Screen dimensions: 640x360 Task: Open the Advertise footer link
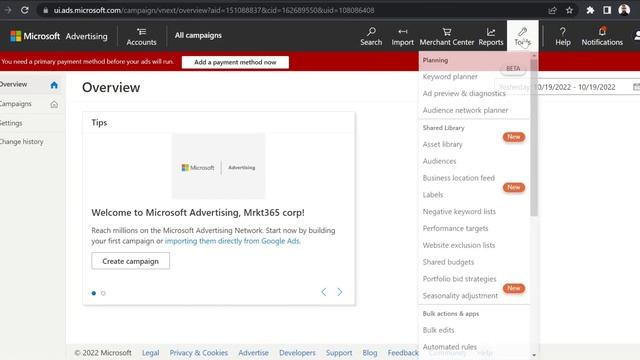pos(253,353)
